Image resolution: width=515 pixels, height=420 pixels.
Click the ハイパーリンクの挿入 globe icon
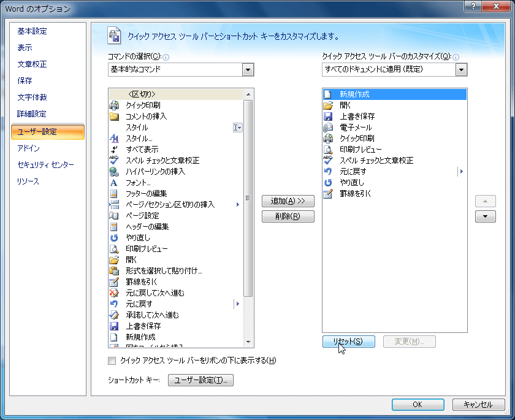(114, 172)
